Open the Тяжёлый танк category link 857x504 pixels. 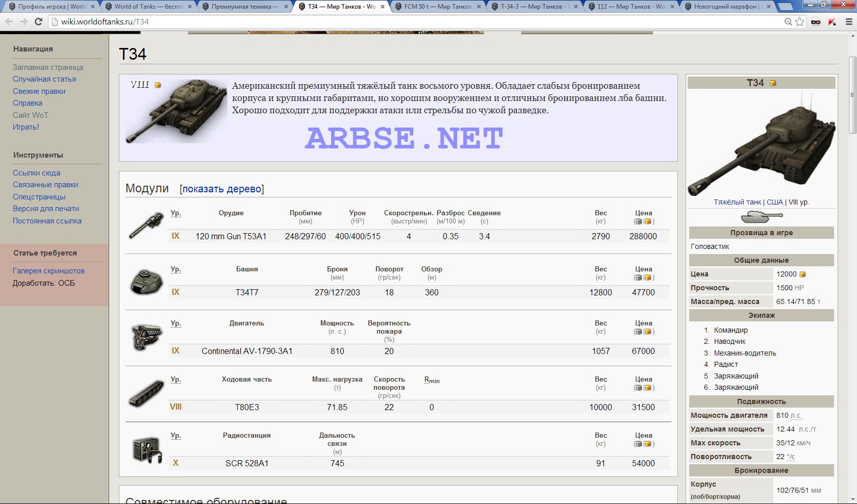[737, 202]
